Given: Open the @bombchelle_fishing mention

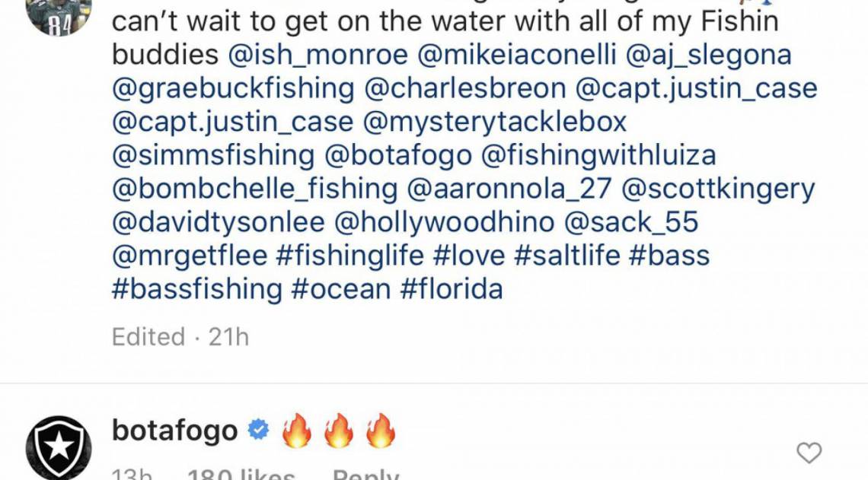Looking at the screenshot, I should click(254, 189).
